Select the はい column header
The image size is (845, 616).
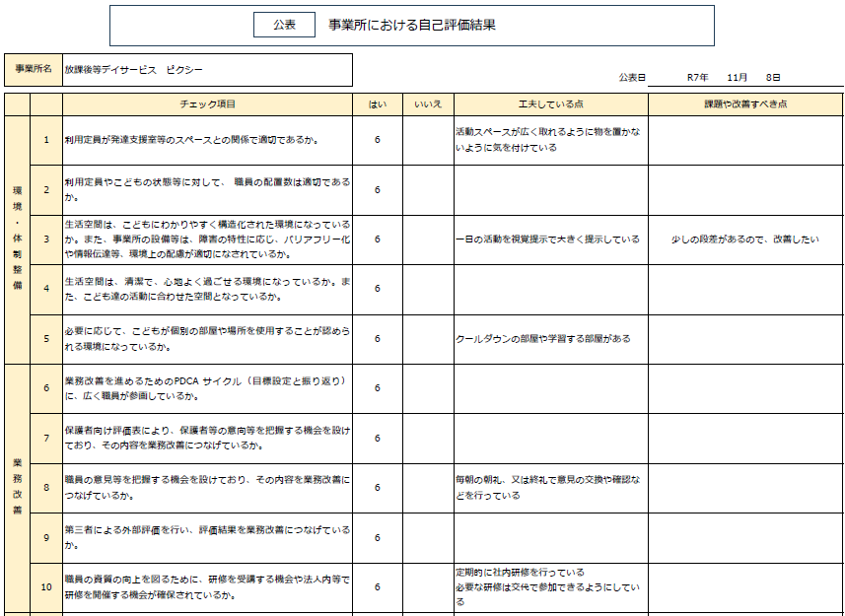(x=377, y=103)
